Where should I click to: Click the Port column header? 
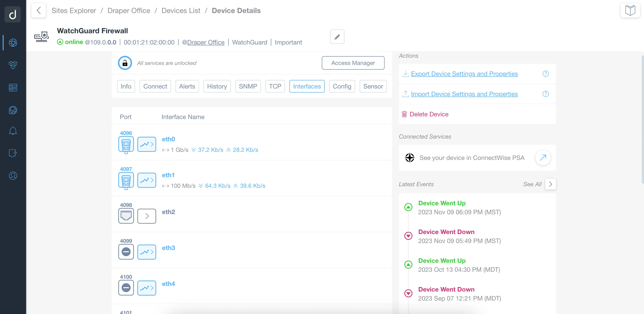(125, 117)
